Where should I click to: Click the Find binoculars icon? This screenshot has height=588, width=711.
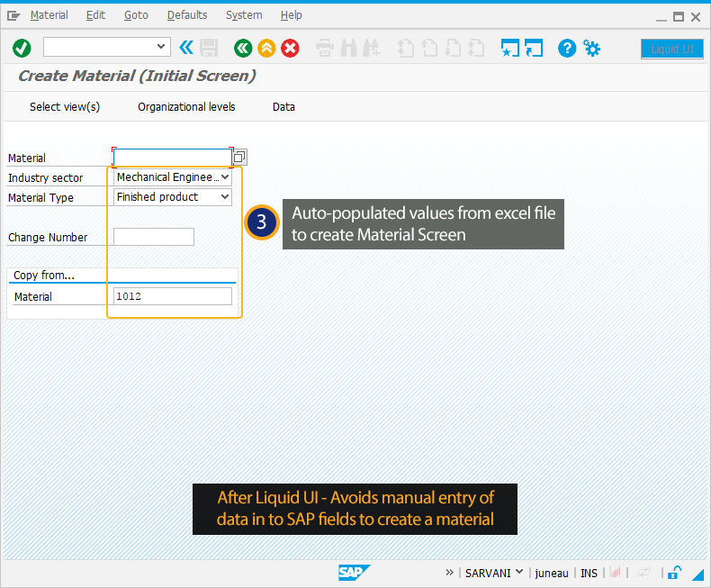click(348, 48)
